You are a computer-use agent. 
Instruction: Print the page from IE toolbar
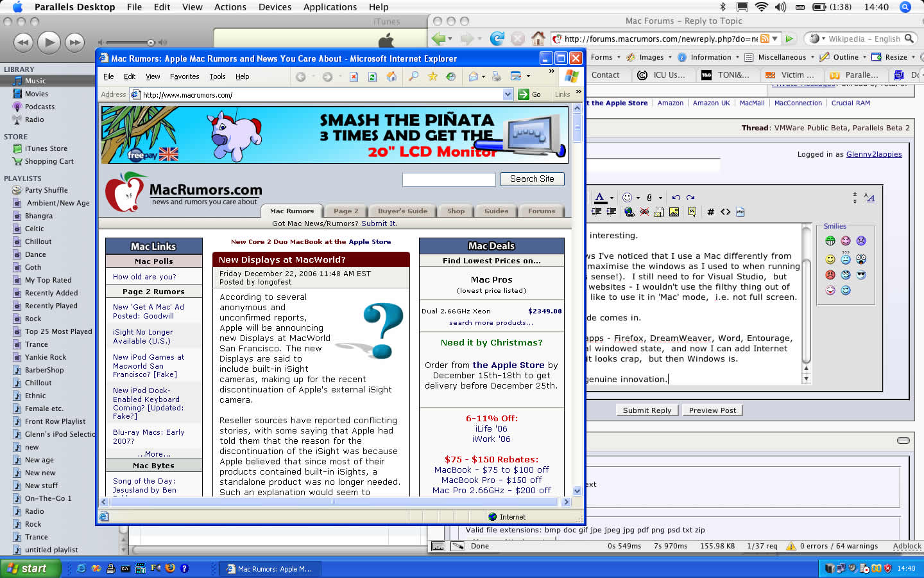[496, 76]
